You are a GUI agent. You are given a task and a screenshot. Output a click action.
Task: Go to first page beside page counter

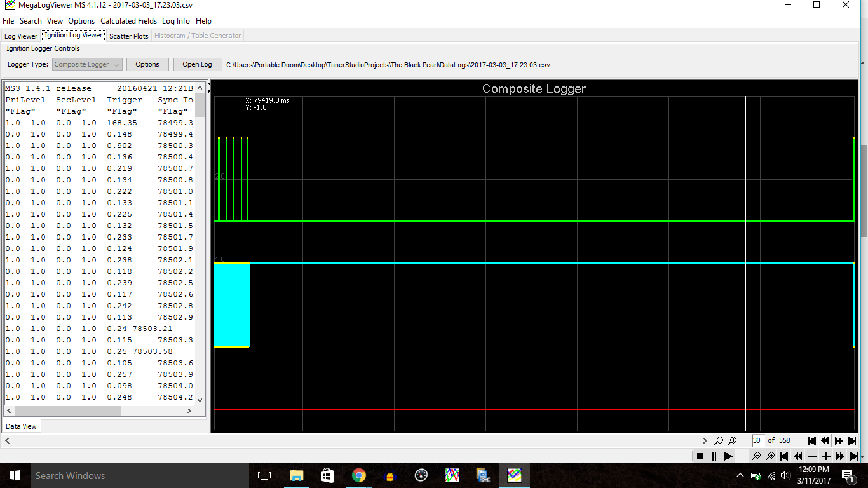tap(811, 440)
